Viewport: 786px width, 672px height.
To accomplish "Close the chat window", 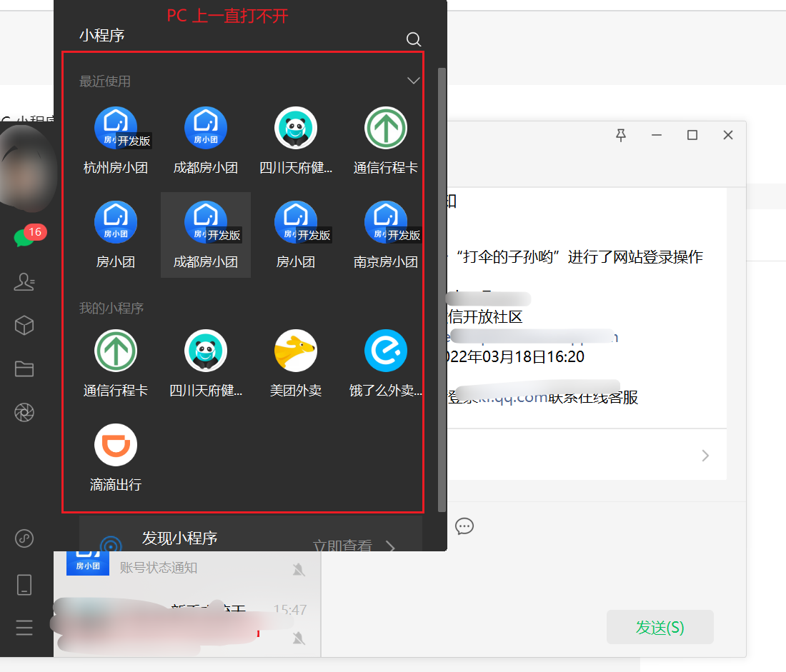I will pyautogui.click(x=728, y=135).
